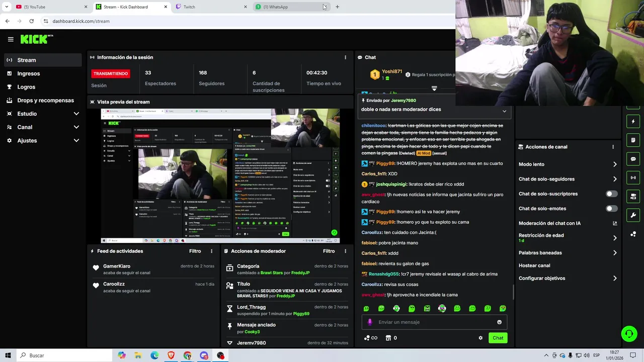Click the stream preview thumbnail
This screenshot has width=644, height=362.
pos(220,175)
